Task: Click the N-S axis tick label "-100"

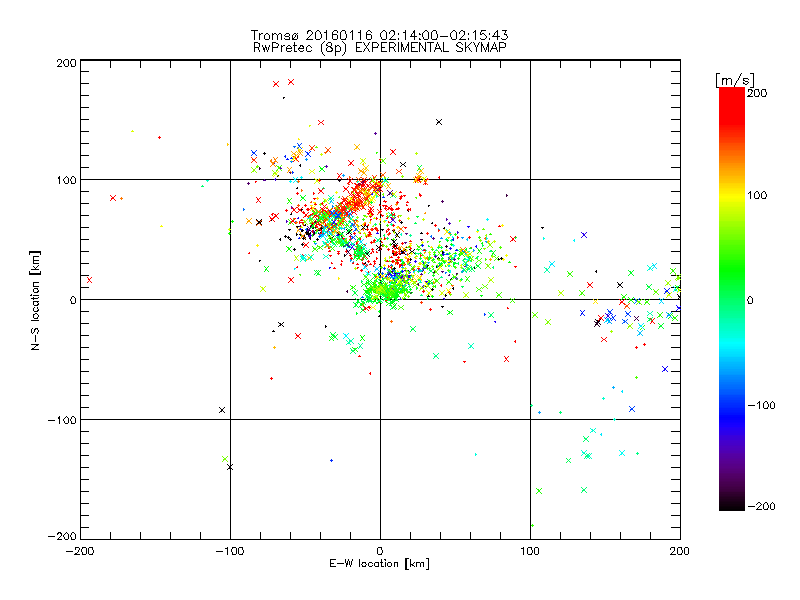Action: click(x=62, y=420)
